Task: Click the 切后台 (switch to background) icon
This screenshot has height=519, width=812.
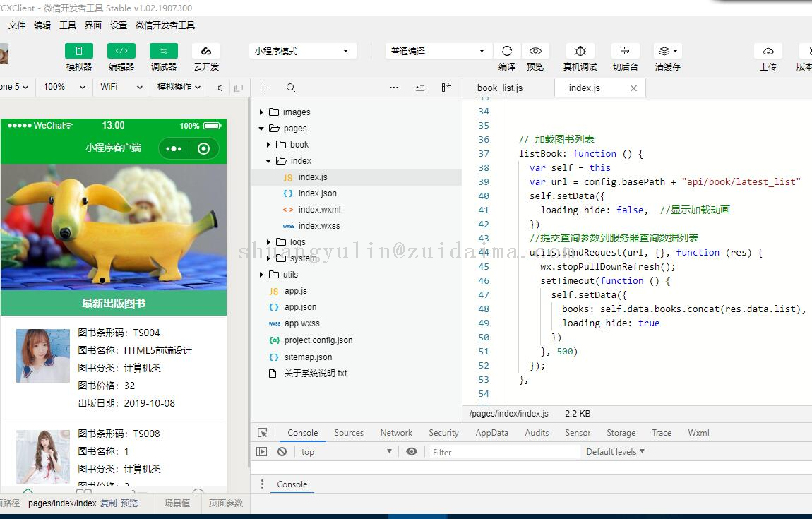Action: (x=625, y=51)
